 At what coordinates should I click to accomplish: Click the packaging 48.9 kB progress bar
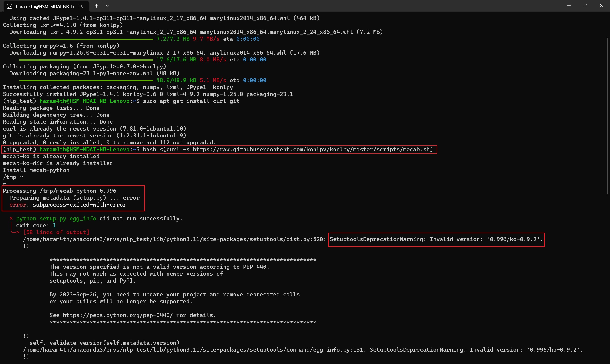click(x=86, y=81)
